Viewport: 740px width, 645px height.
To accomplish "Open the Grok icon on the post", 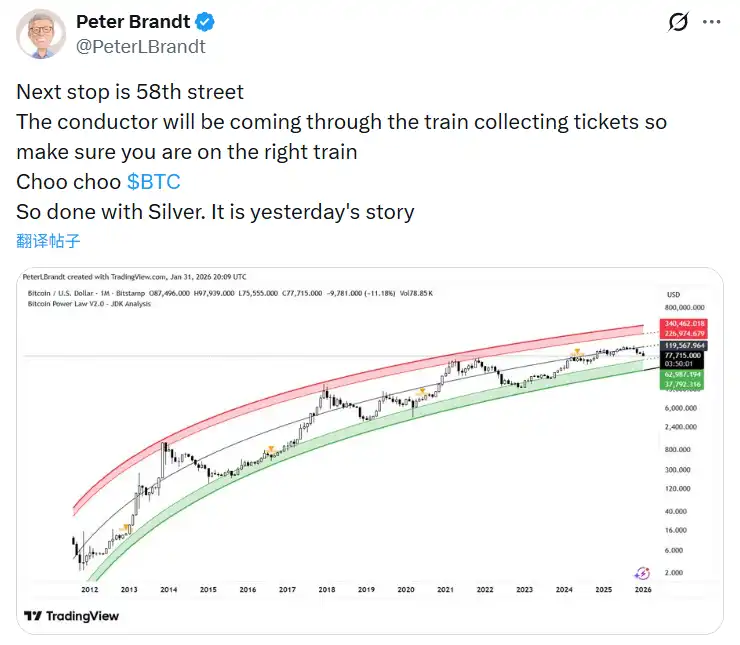I will [x=678, y=22].
